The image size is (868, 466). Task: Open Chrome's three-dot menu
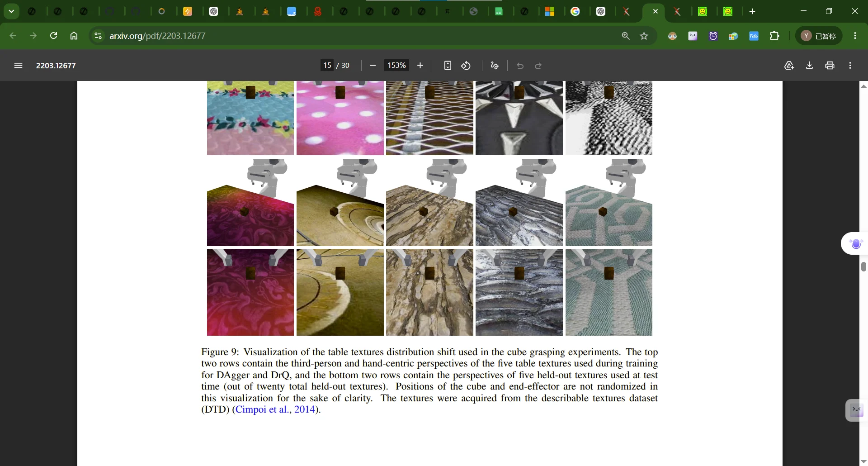(855, 36)
